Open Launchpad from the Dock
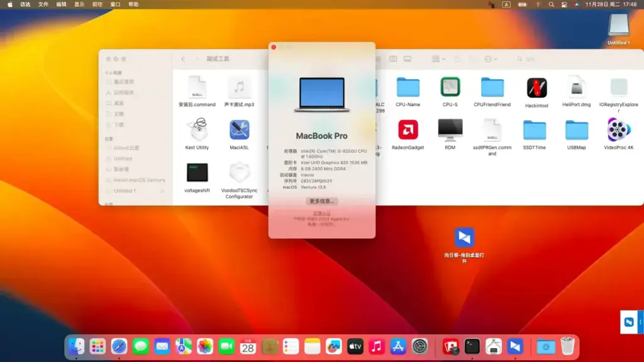The height and width of the screenshot is (362, 644). [97, 347]
